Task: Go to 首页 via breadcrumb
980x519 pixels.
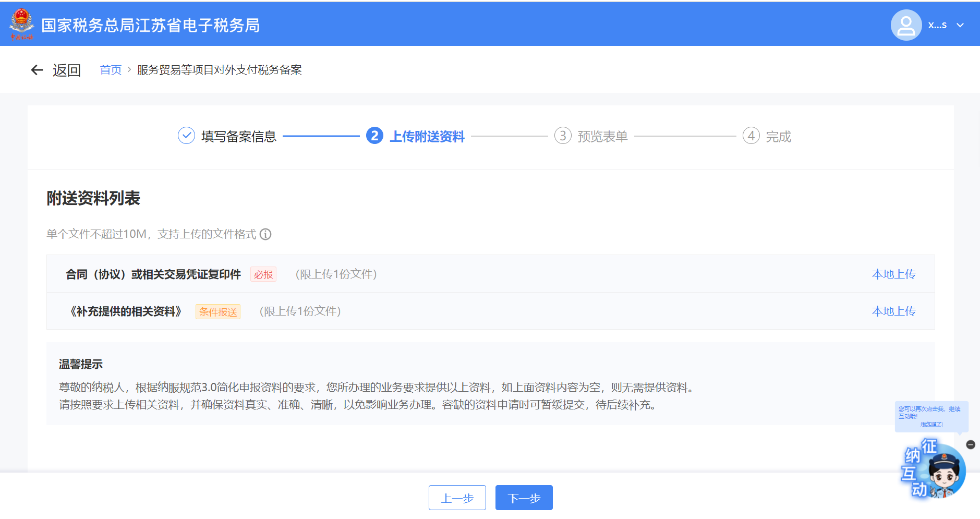Action: tap(111, 70)
